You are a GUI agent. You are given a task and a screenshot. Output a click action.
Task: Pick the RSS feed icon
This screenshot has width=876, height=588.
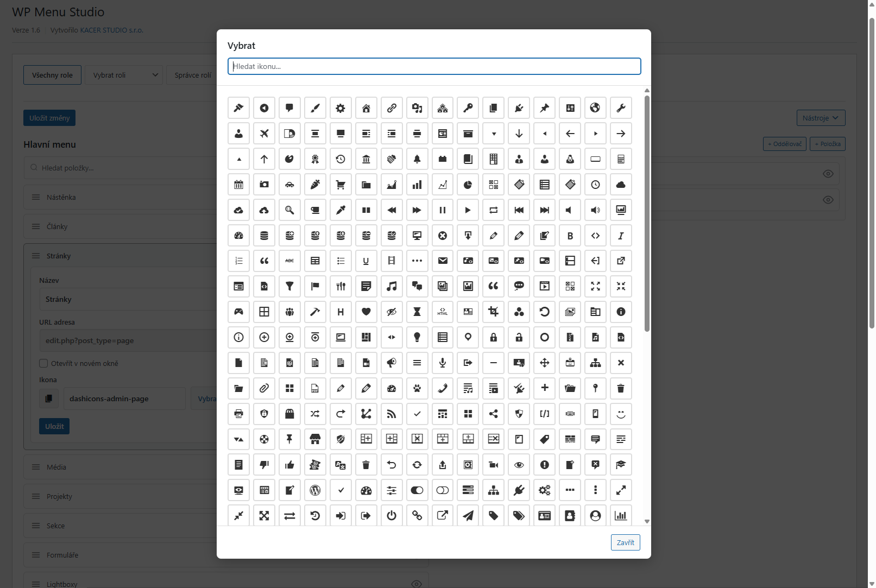click(392, 414)
